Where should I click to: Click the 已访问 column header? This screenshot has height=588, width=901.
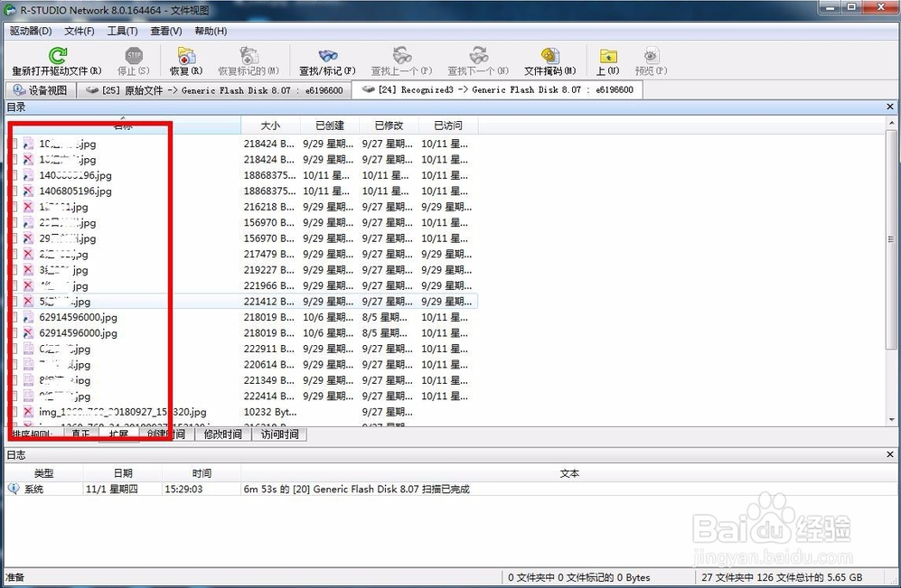pyautogui.click(x=448, y=126)
